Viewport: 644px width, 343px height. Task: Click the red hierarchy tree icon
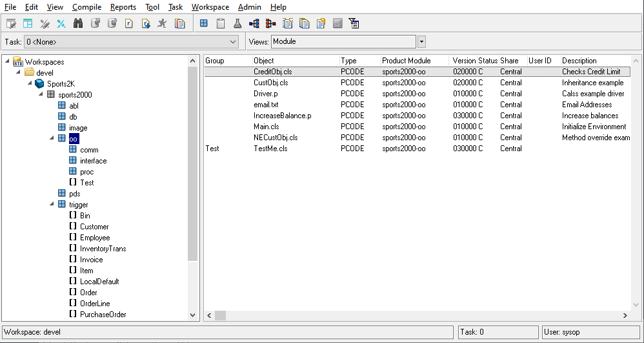pos(270,23)
